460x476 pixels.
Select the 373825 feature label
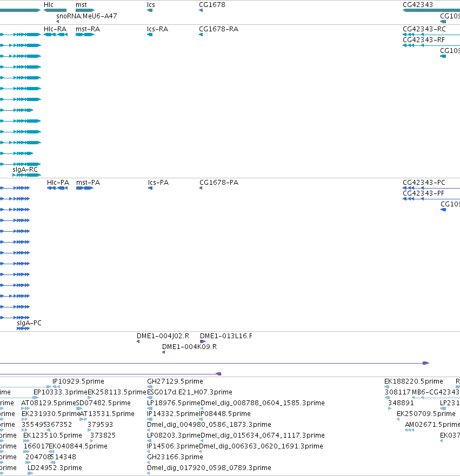[103, 435]
